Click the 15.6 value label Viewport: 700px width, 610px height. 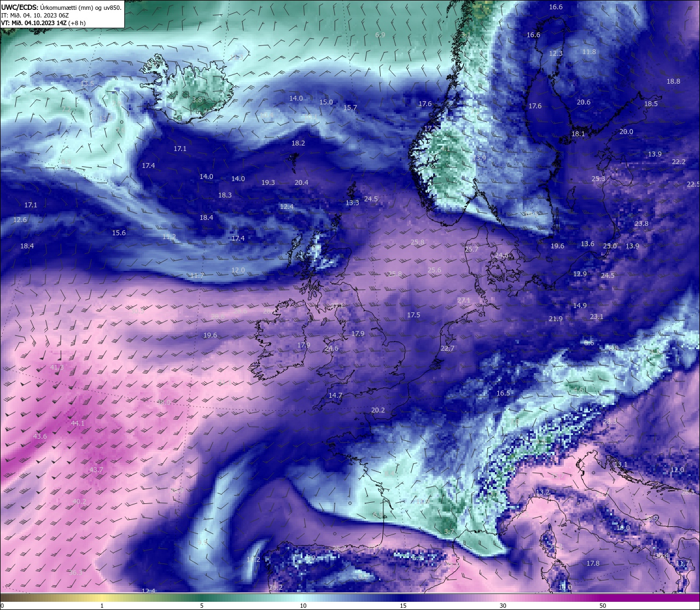pyautogui.click(x=119, y=233)
